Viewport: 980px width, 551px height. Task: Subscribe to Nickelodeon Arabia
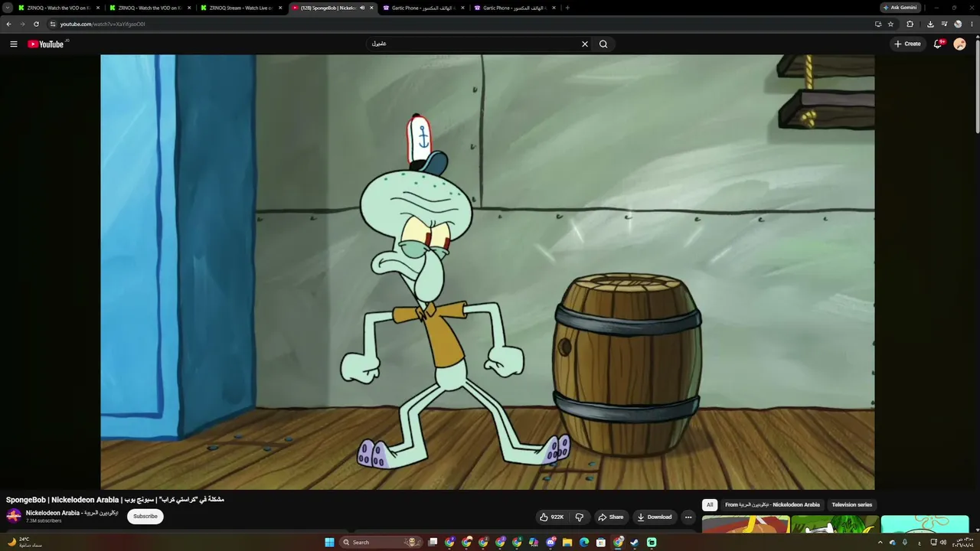coord(145,517)
